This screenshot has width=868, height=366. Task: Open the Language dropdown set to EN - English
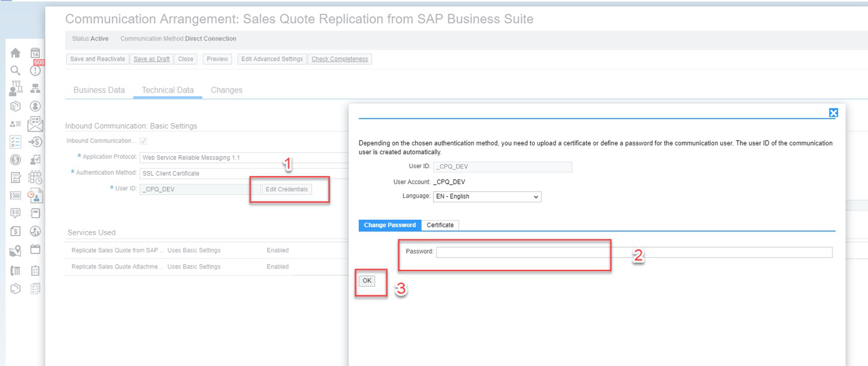[x=487, y=196]
